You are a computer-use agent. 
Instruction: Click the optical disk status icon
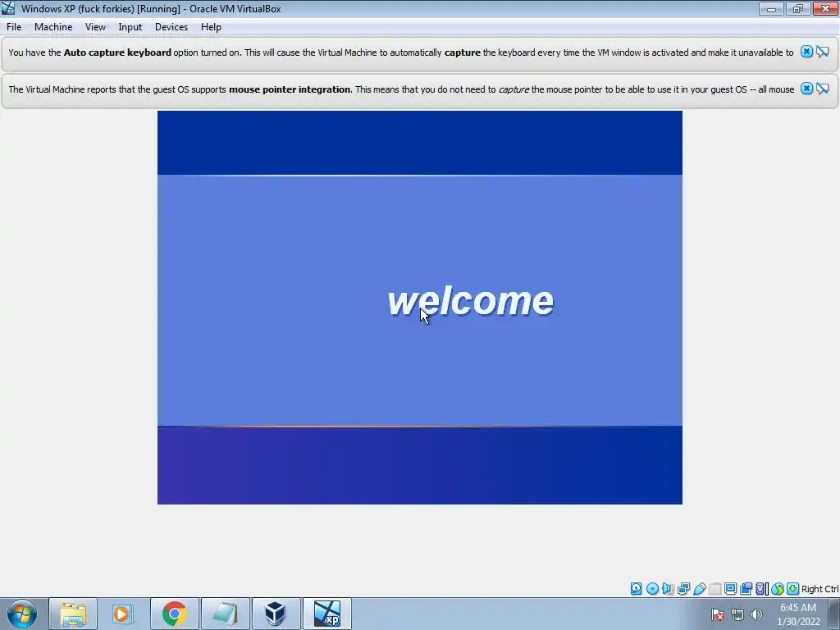click(x=652, y=589)
